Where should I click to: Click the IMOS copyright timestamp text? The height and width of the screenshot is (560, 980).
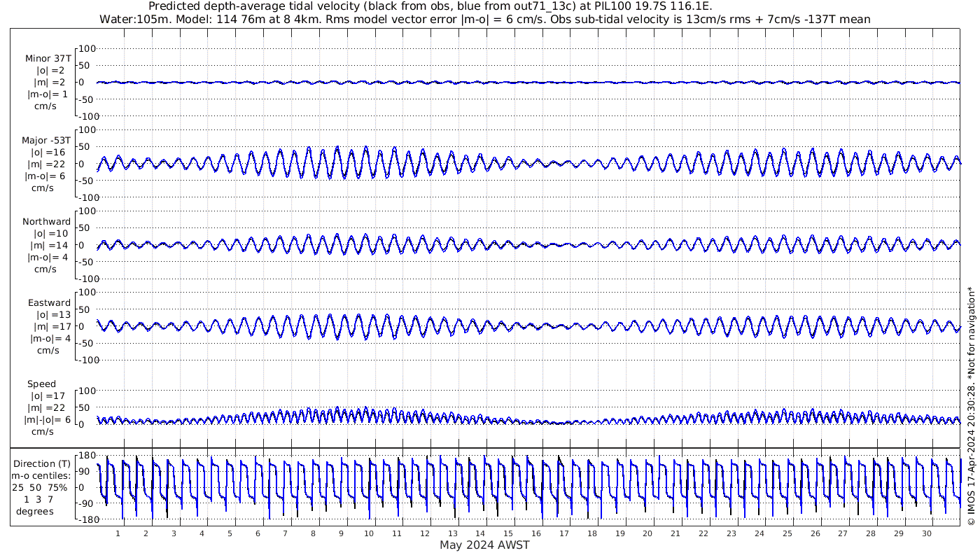(971, 406)
